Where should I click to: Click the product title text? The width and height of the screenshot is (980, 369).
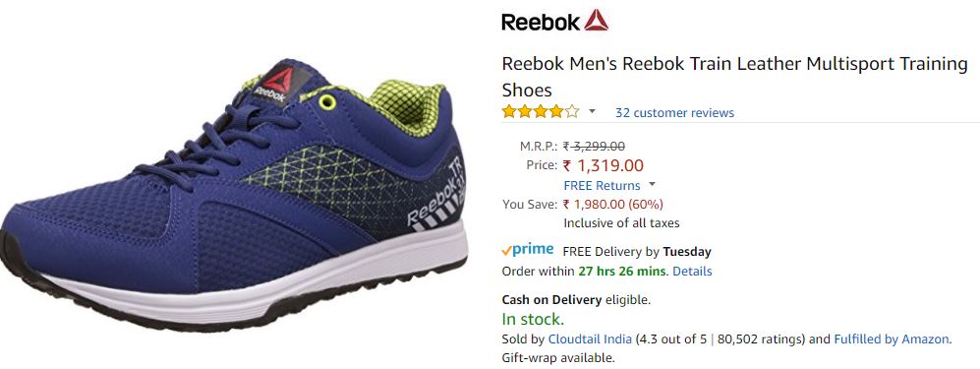click(734, 77)
